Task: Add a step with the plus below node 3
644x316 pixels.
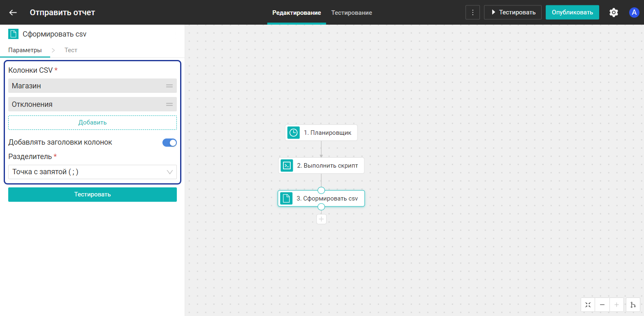Action: (x=321, y=219)
